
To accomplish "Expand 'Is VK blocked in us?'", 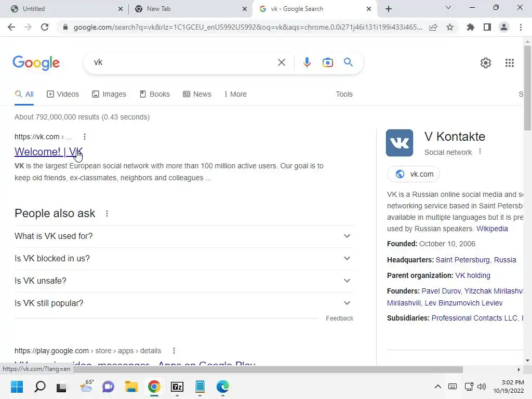I will (184, 259).
